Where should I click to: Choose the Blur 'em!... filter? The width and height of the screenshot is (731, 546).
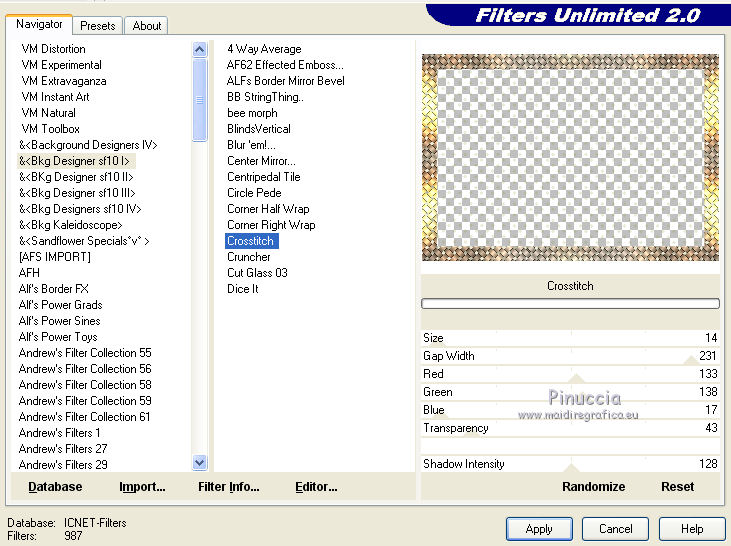coord(251,145)
